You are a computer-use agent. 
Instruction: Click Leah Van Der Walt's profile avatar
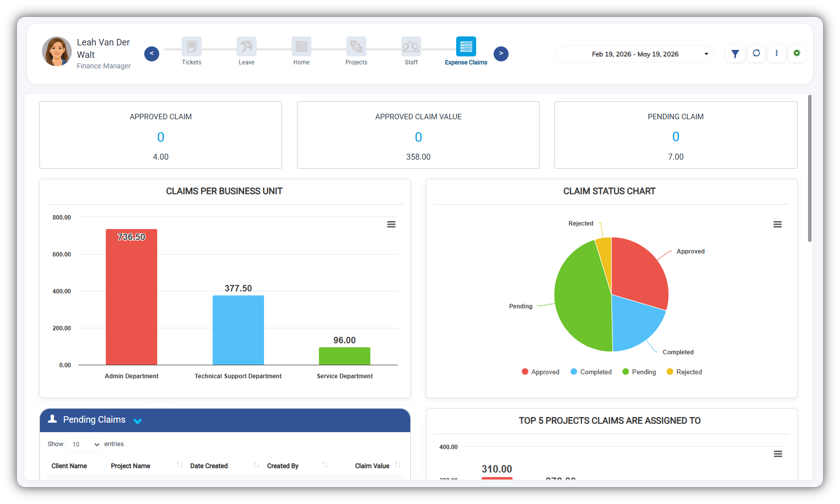[57, 51]
